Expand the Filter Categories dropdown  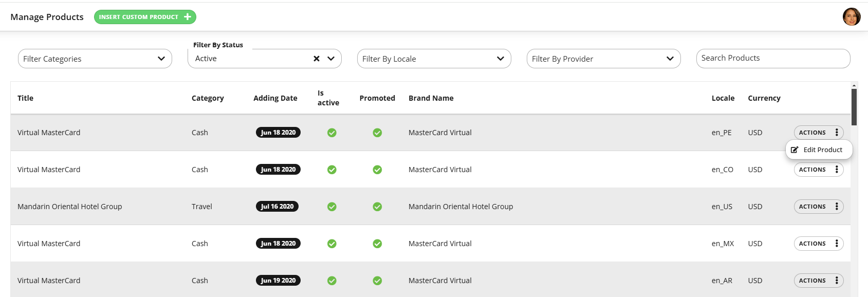pos(95,59)
